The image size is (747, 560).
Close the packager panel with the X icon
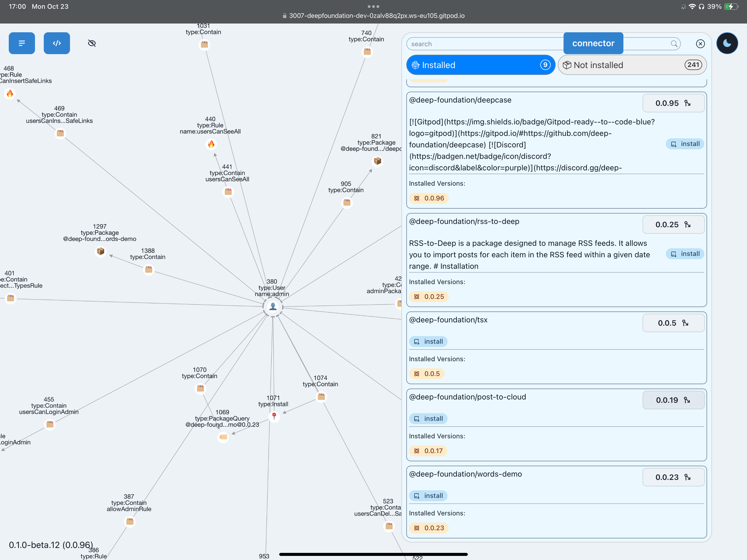click(x=700, y=44)
